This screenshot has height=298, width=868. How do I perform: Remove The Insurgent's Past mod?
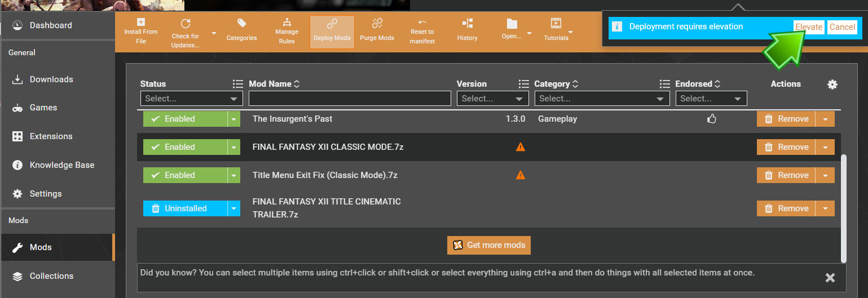[786, 119]
